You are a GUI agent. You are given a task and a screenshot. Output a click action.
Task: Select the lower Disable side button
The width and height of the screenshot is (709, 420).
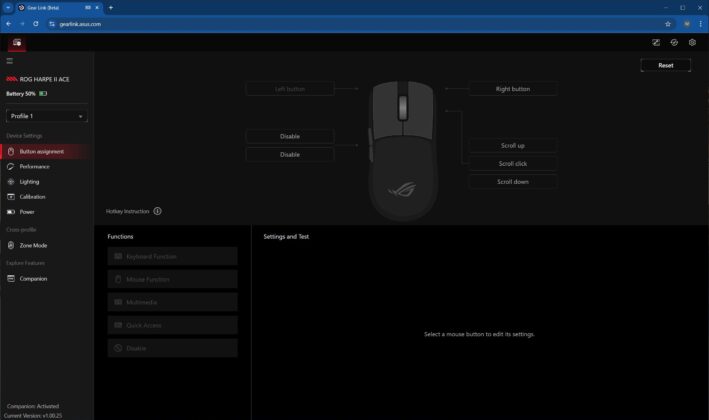pyautogui.click(x=290, y=155)
